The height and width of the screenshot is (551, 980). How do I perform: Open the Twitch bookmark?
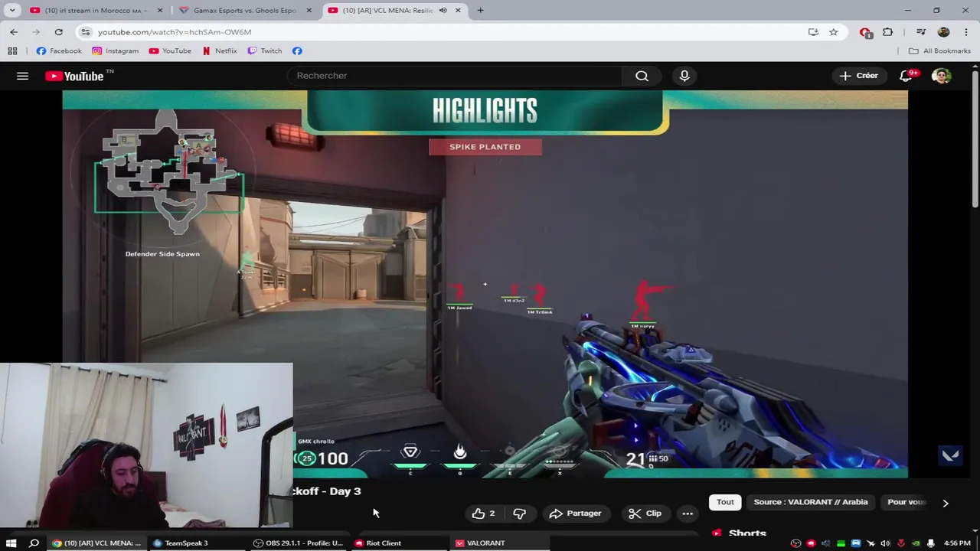(x=264, y=51)
